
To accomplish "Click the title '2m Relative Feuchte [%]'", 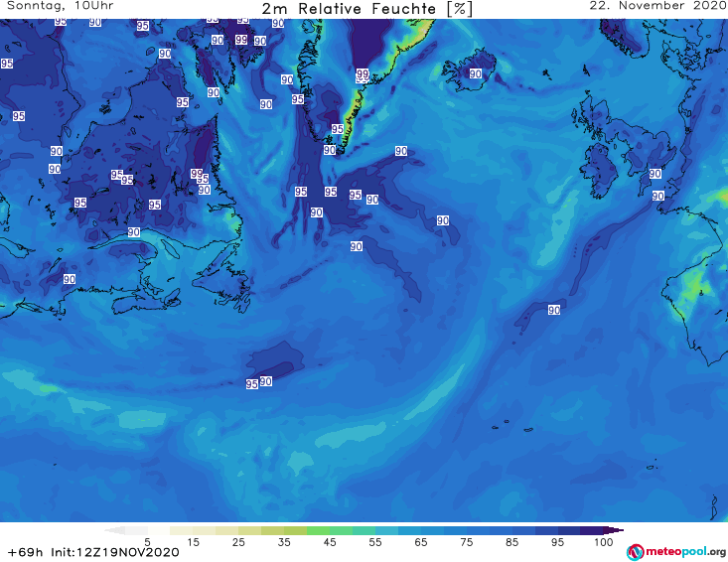I will [367, 9].
